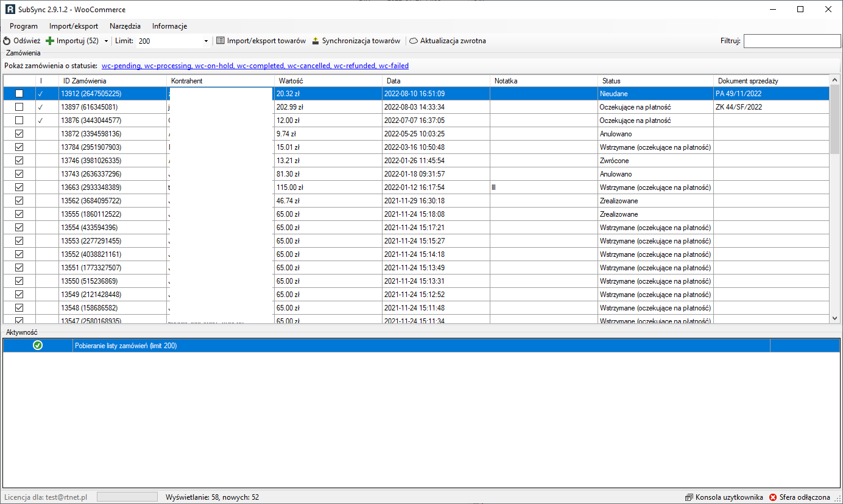Viewport: 843px width, 504px height.
Task: Click date cell 2022-07-07 16:37:05
Action: click(x=436, y=121)
